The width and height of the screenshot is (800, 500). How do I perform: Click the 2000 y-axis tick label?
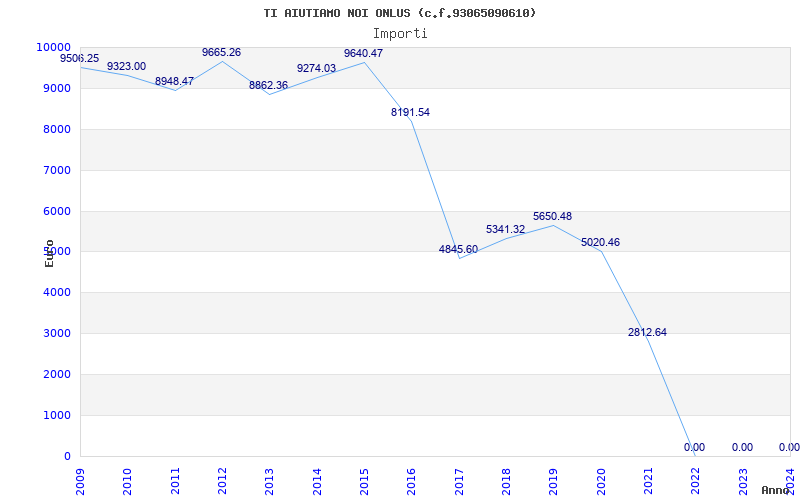[57, 374]
